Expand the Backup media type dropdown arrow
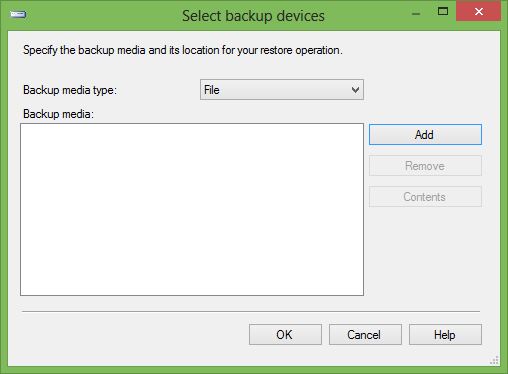This screenshot has width=508, height=374. point(355,90)
